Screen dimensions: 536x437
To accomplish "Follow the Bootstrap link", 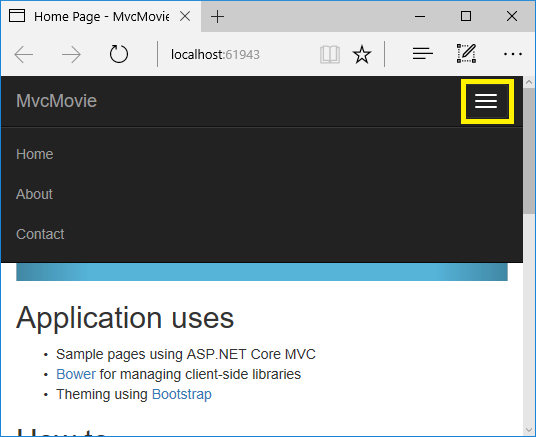I will coord(182,394).
